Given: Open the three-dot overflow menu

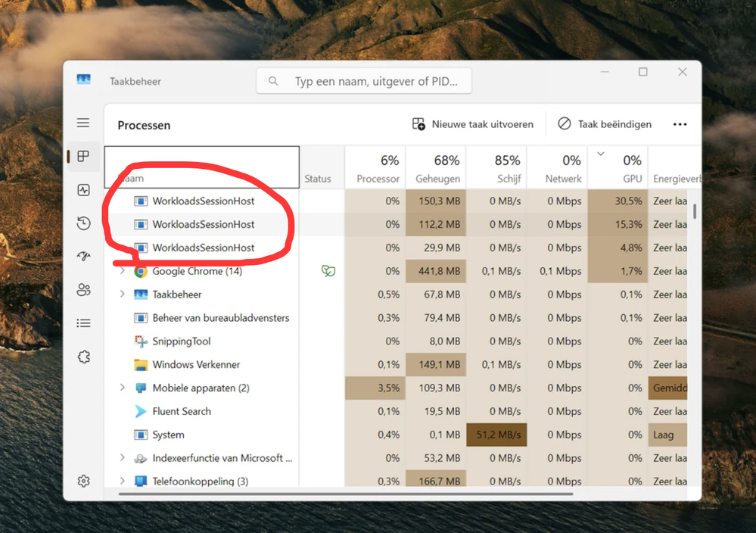Looking at the screenshot, I should [x=679, y=124].
